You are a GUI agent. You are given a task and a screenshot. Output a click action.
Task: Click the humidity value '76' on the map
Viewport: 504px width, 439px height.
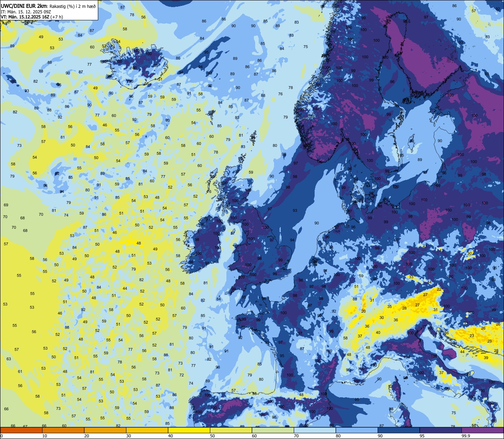point(280,94)
